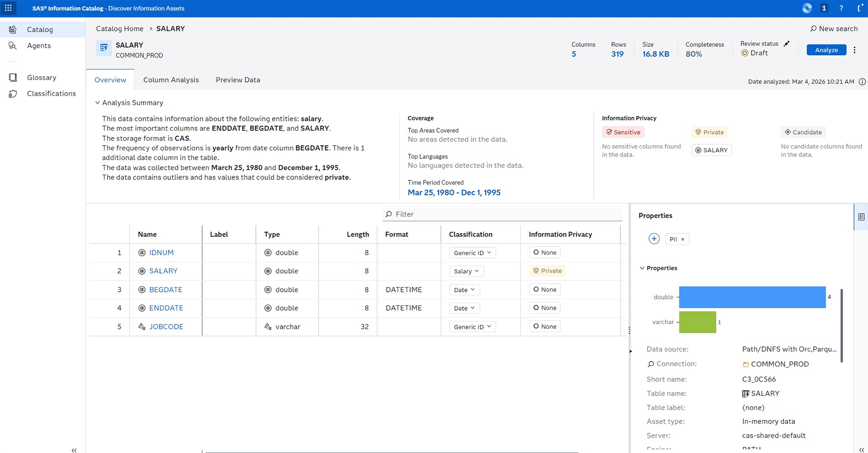Screen dimensions: 868x453
Task: Open the Preview Data tab
Action: coord(238,80)
